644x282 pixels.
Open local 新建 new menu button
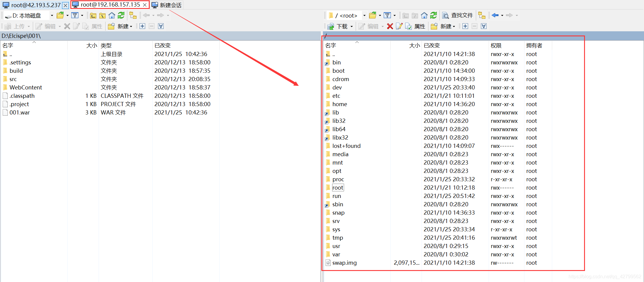point(120,26)
